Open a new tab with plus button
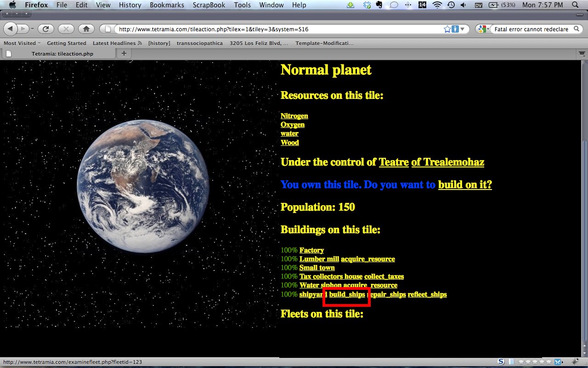 (124, 53)
